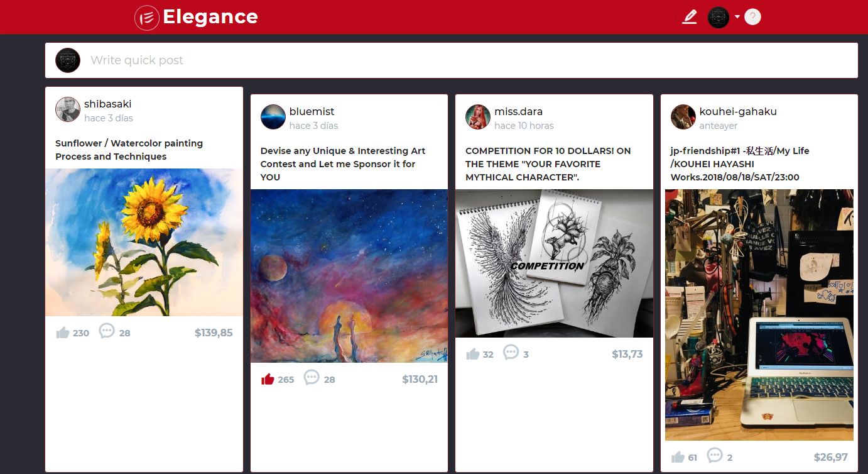Open profile avatar menu in header

[x=719, y=17]
